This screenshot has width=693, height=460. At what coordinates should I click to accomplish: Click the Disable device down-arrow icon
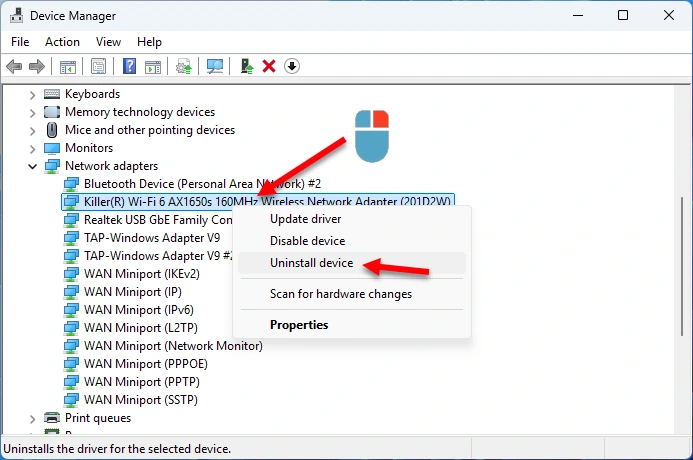coord(292,66)
